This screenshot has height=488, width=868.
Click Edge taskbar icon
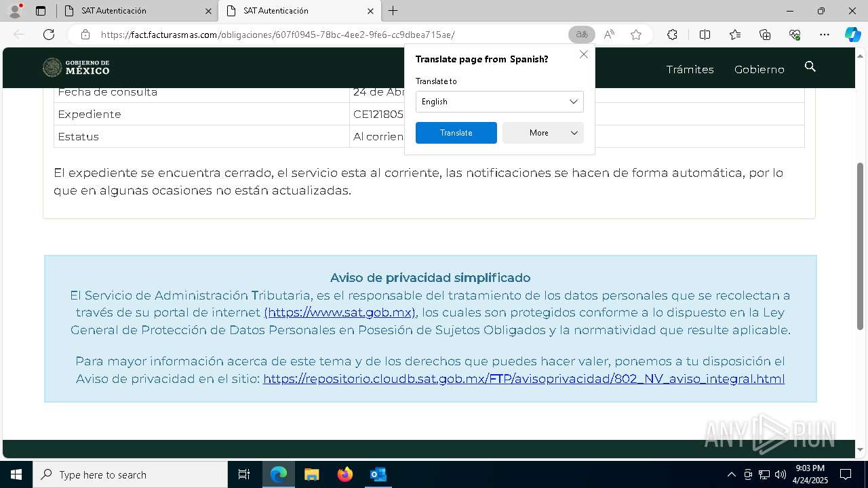[x=279, y=474]
